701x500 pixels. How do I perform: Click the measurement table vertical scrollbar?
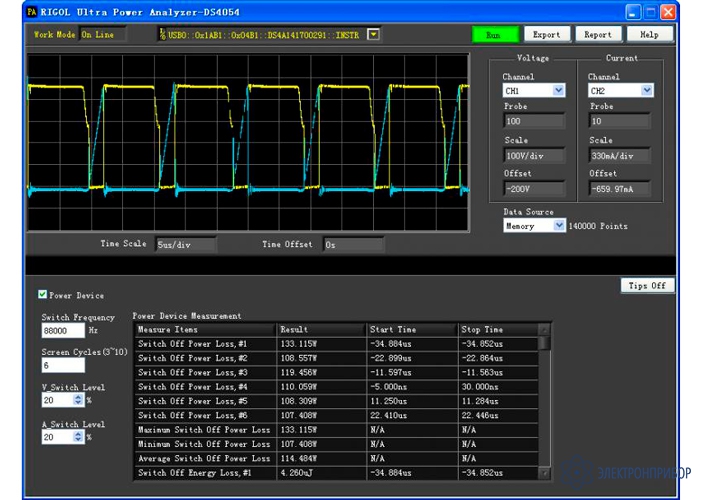click(544, 400)
